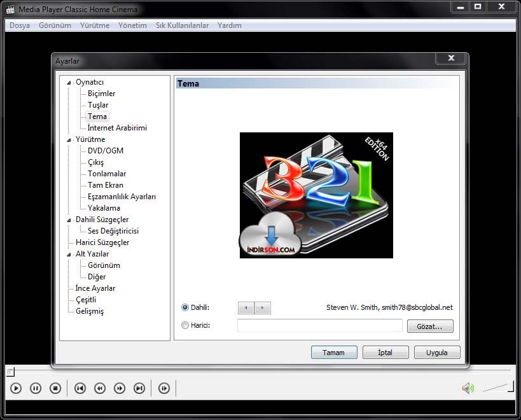Select Diğer tree item

pyautogui.click(x=97, y=277)
